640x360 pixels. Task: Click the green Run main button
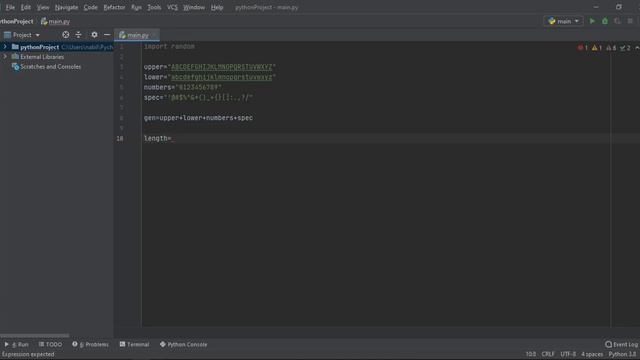pos(592,21)
